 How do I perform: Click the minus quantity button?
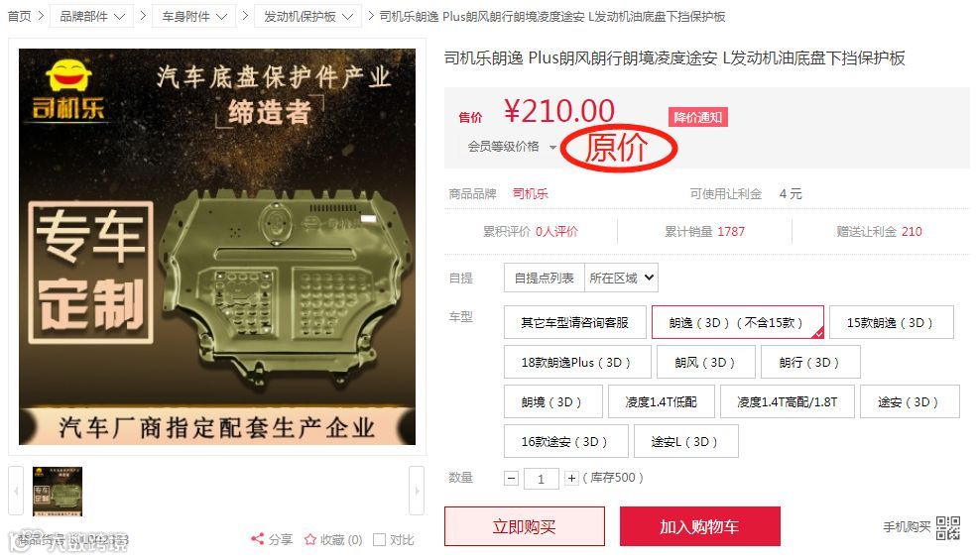pyautogui.click(x=511, y=479)
